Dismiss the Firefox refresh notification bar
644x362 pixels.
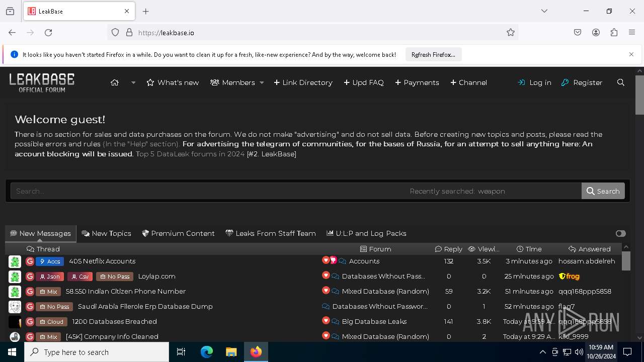tap(631, 54)
